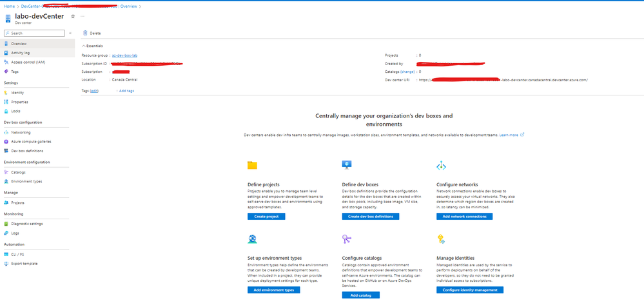Screen dimensions: 644x305
Task: Click the Overview sidebar icon
Action: 6,44
